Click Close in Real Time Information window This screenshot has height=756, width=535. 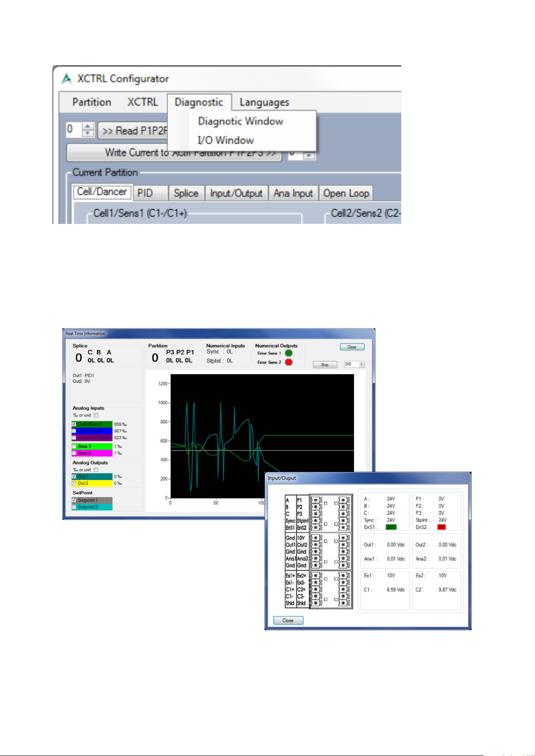point(352,347)
